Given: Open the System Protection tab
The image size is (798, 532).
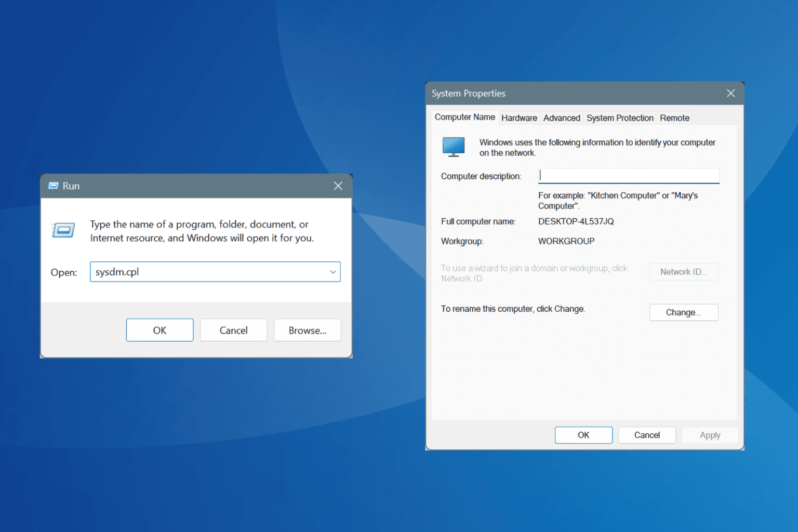Looking at the screenshot, I should point(620,118).
